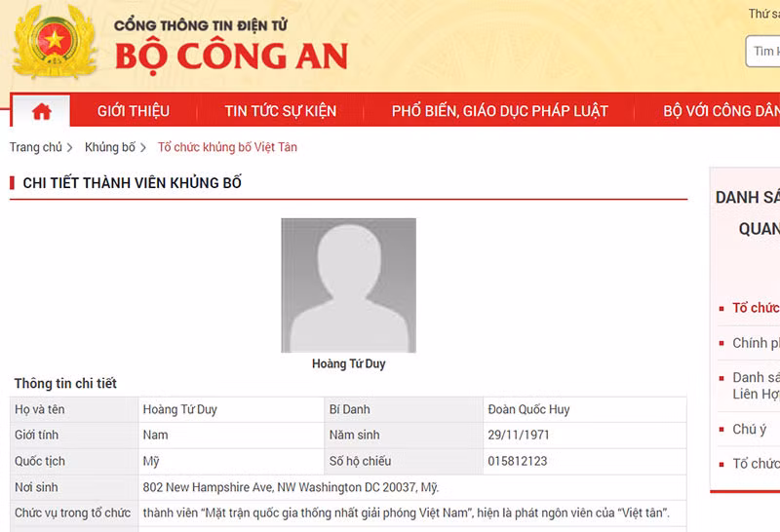Open the Danh sách Liên Hợp sidebar item
The height and width of the screenshot is (532, 780).
coord(757,386)
